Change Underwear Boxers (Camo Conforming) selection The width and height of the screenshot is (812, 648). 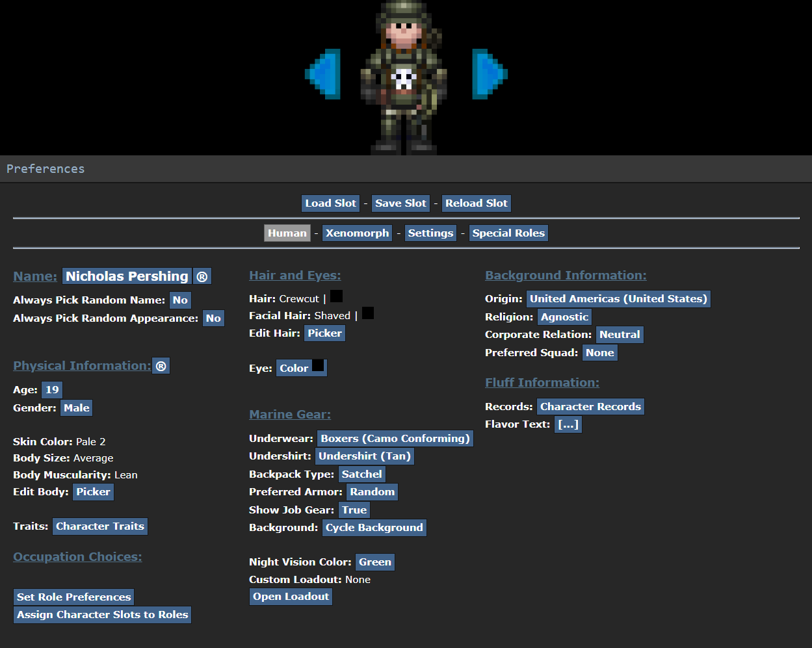pos(395,439)
